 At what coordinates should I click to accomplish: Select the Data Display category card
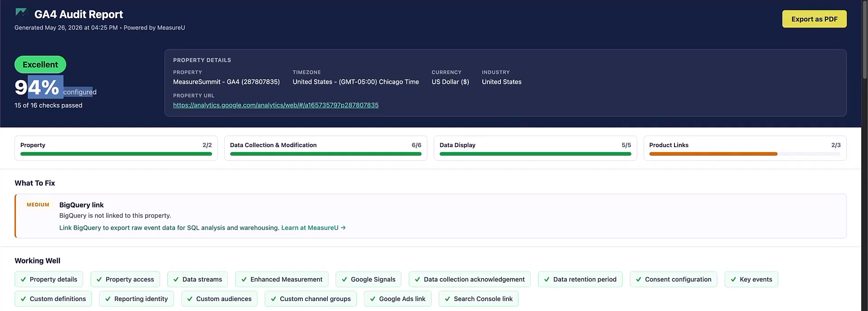click(535, 148)
